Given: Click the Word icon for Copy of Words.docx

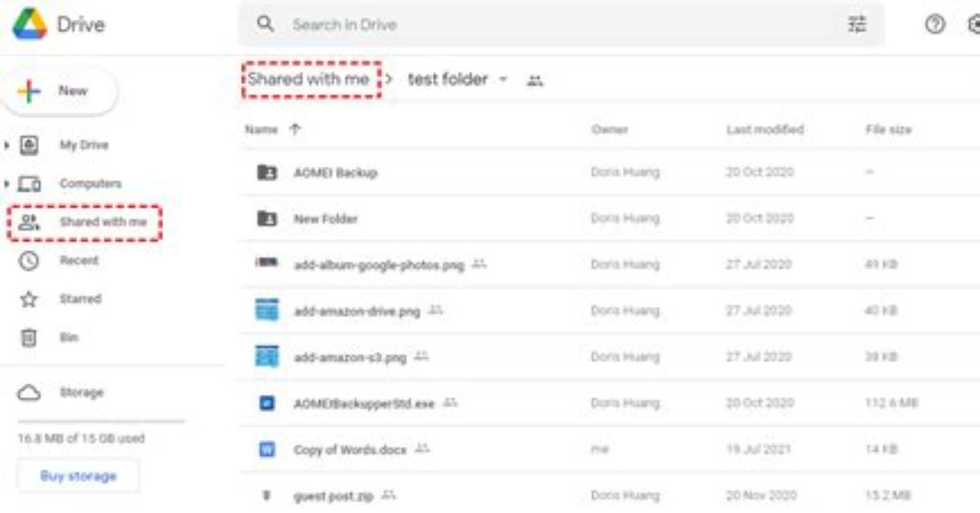Looking at the screenshot, I should click(x=266, y=449).
